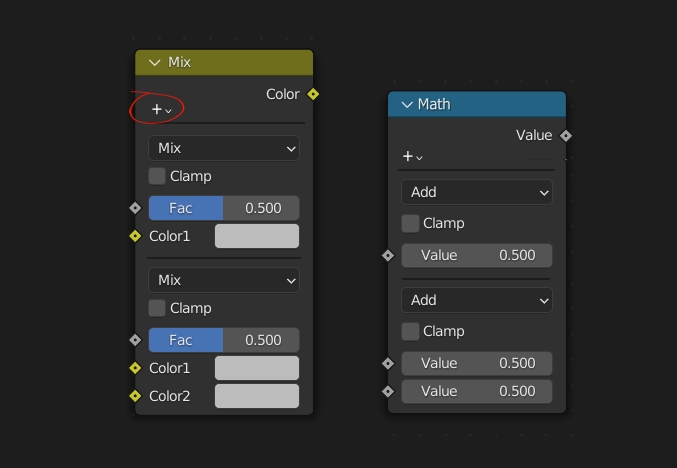677x468 pixels.
Task: Open the upper Color1 swatch in Mix node
Action: [257, 236]
